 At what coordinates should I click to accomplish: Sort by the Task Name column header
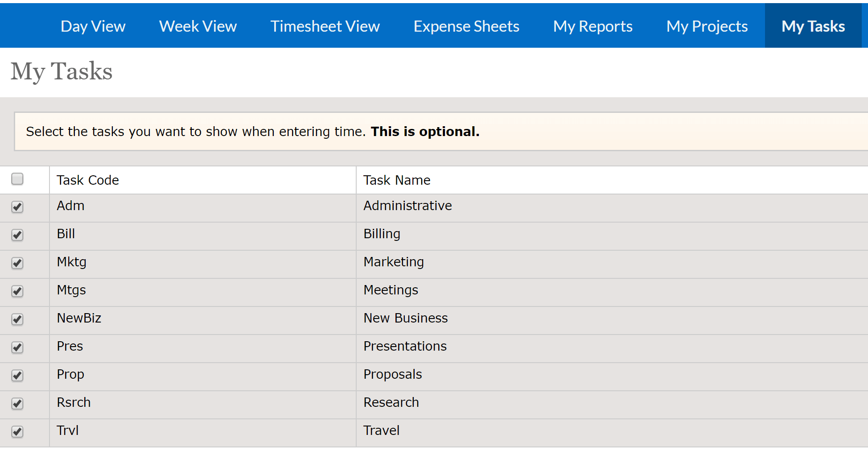coord(397,180)
